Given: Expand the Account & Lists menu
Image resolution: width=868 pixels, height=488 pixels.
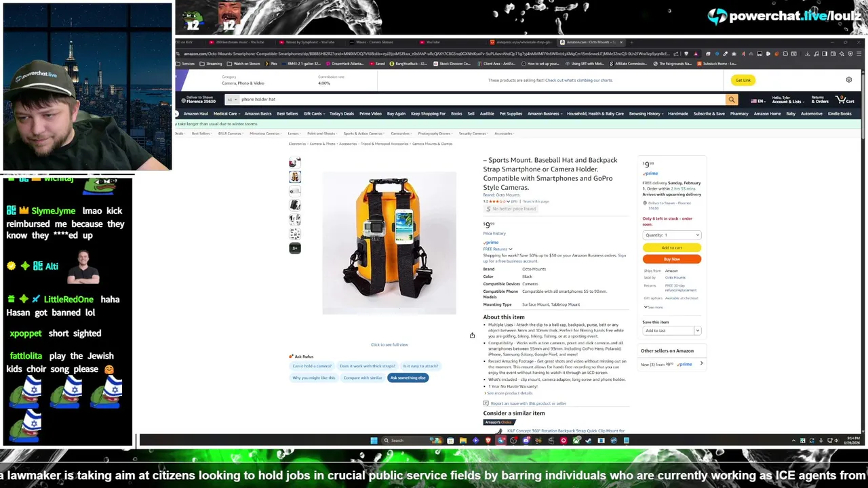Looking at the screenshot, I should pos(786,100).
